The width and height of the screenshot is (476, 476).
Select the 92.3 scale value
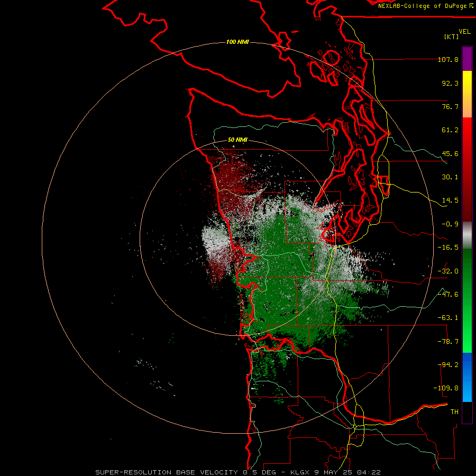[450, 83]
